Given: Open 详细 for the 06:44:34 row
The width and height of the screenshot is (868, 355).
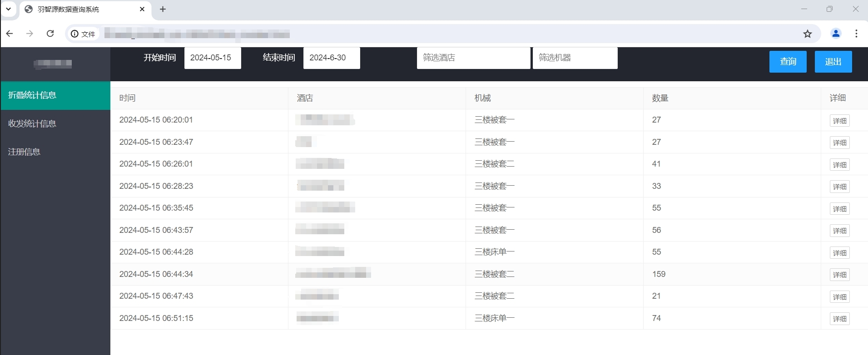Looking at the screenshot, I should [839, 275].
